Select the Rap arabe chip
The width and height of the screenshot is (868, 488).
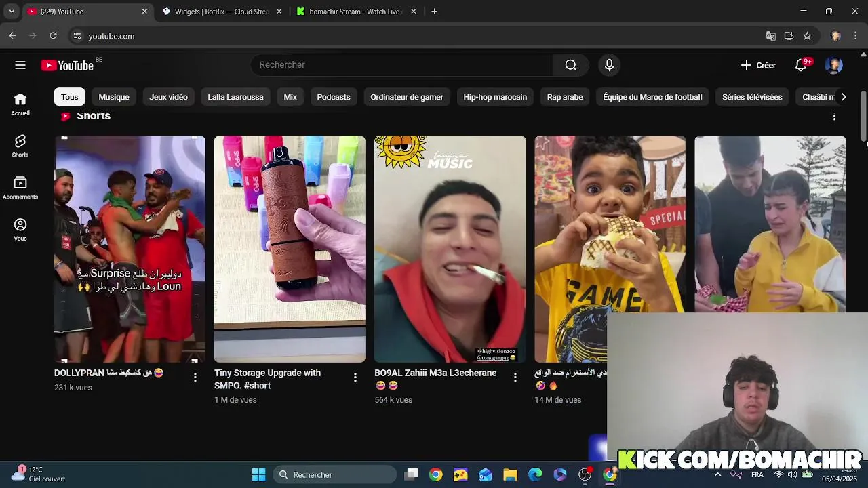pos(565,97)
